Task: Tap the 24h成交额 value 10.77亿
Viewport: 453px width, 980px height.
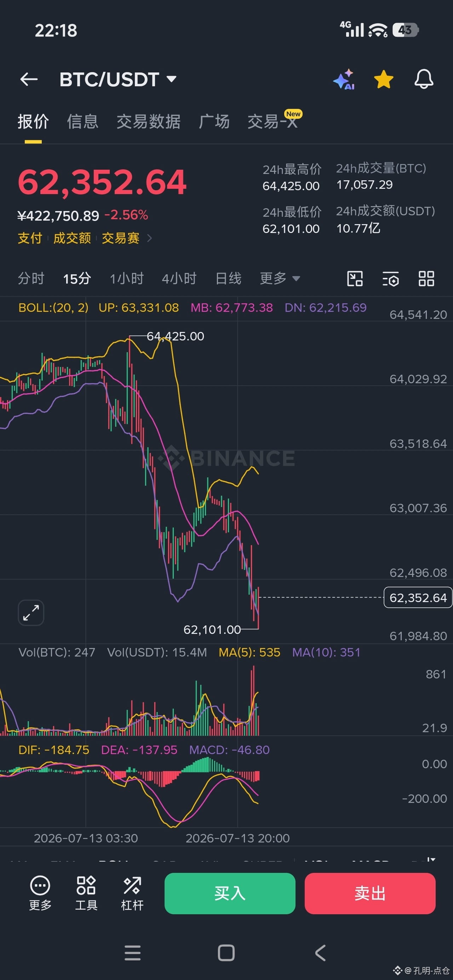Action: coord(358,228)
